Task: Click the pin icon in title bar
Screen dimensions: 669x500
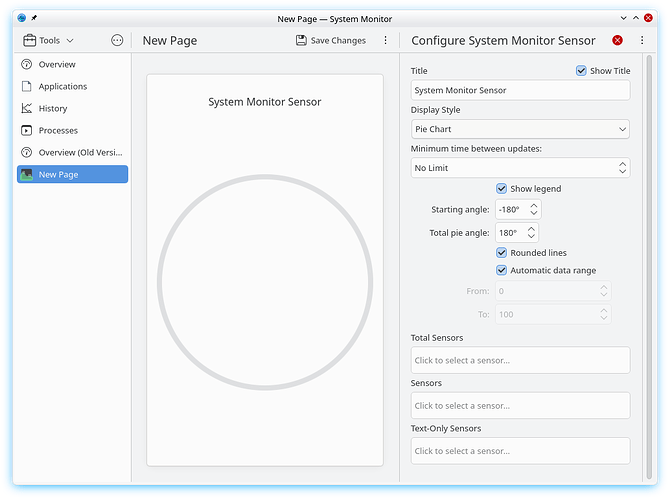Action: click(34, 18)
